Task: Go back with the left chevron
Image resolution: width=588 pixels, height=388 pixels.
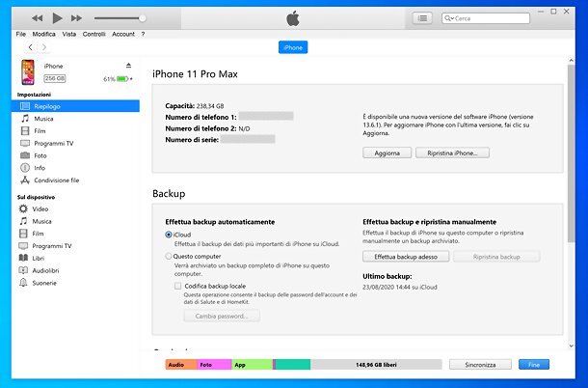Action: 31,47
